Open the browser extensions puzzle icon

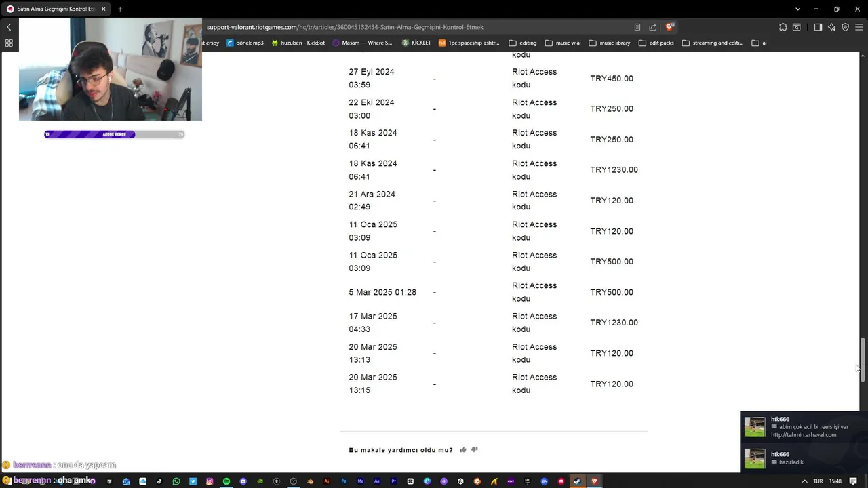tap(783, 27)
